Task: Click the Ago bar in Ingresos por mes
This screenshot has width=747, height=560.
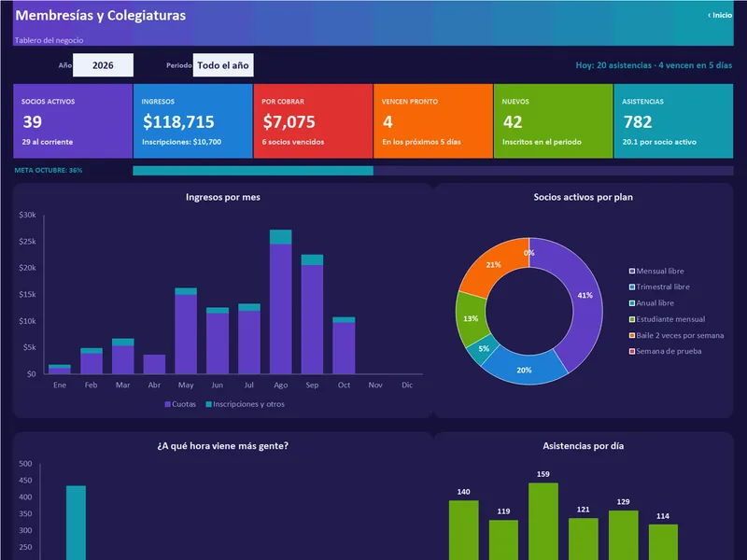Action: (x=281, y=301)
